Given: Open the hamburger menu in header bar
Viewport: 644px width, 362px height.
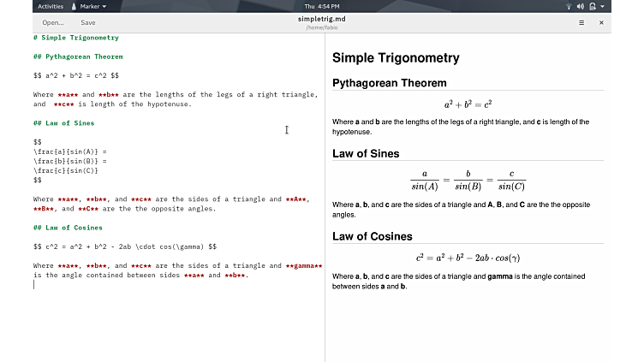Looking at the screenshot, I should coord(581,22).
